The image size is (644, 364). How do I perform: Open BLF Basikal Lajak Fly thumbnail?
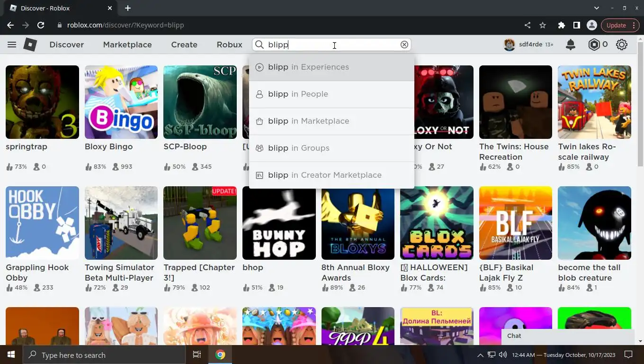[x=516, y=223]
